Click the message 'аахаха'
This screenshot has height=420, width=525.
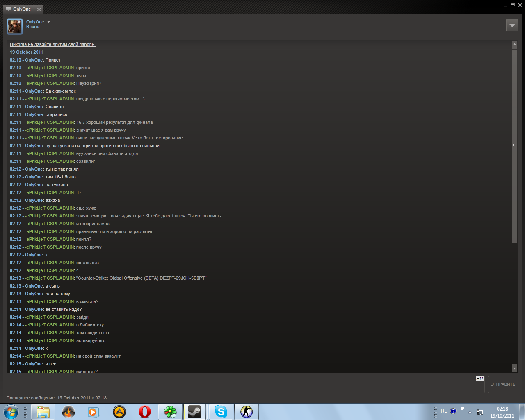coord(53,200)
